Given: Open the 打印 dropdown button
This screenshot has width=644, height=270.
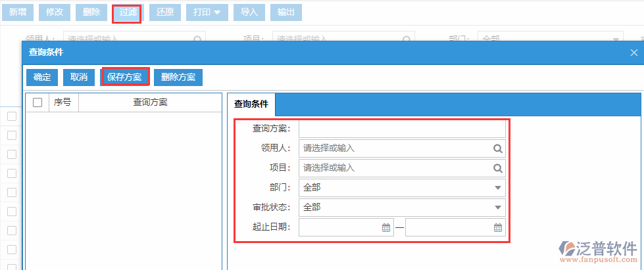Looking at the screenshot, I should click(207, 12).
